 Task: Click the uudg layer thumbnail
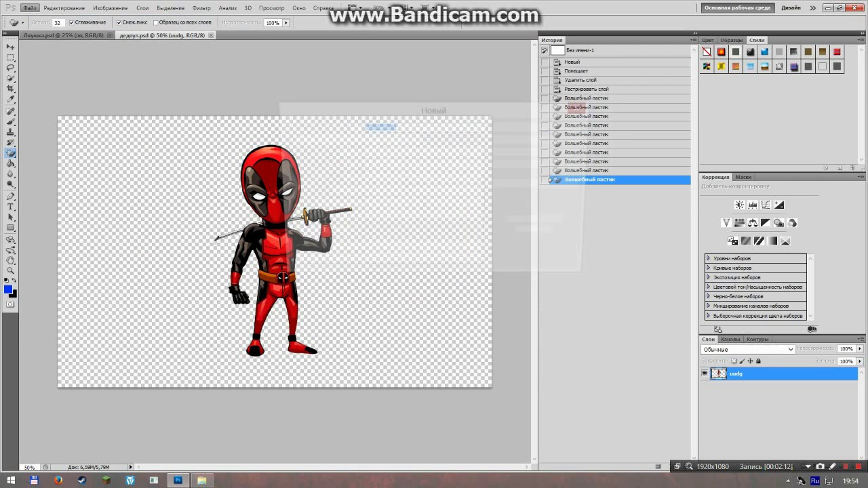719,373
